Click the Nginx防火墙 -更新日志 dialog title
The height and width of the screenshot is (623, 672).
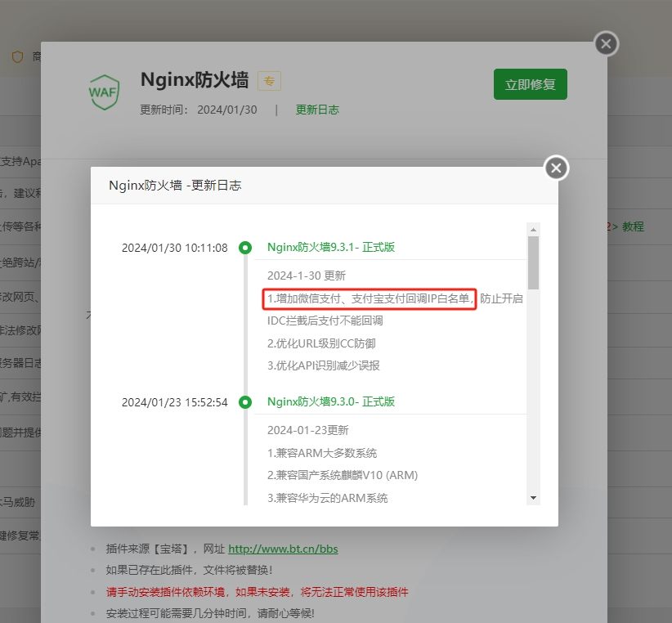(x=175, y=185)
